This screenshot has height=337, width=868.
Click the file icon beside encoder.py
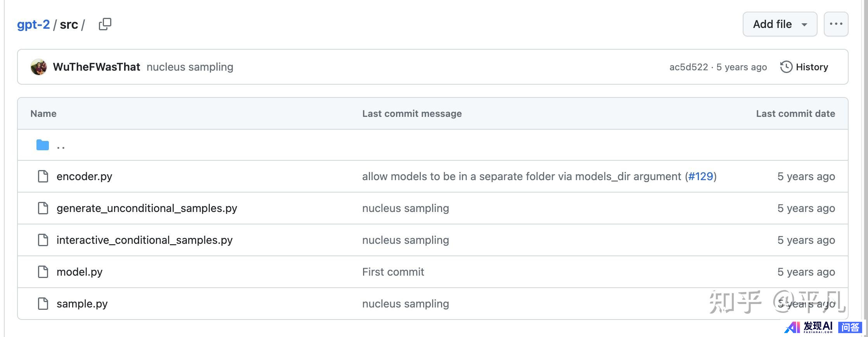43,176
